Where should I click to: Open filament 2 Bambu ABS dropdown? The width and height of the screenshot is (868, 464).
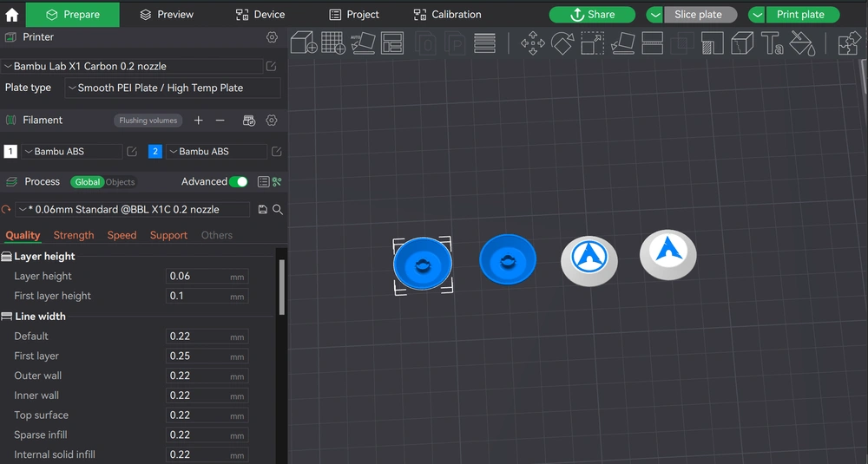[215, 151]
